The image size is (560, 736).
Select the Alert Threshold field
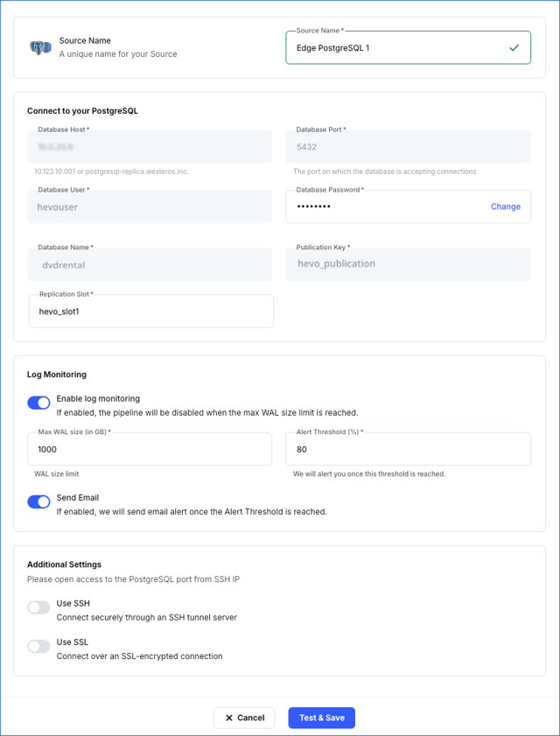409,448
